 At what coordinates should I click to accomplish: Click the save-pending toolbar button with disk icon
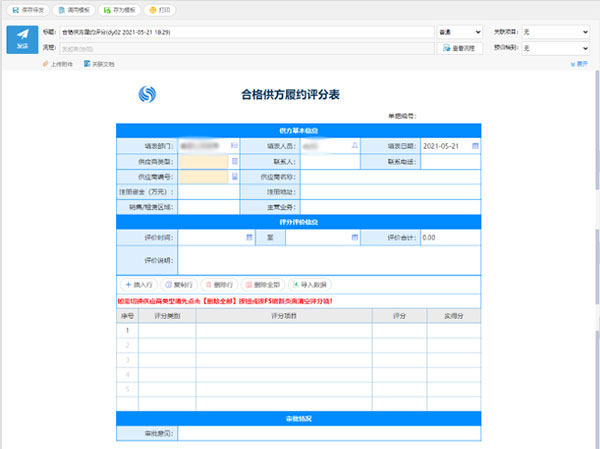click(x=28, y=10)
